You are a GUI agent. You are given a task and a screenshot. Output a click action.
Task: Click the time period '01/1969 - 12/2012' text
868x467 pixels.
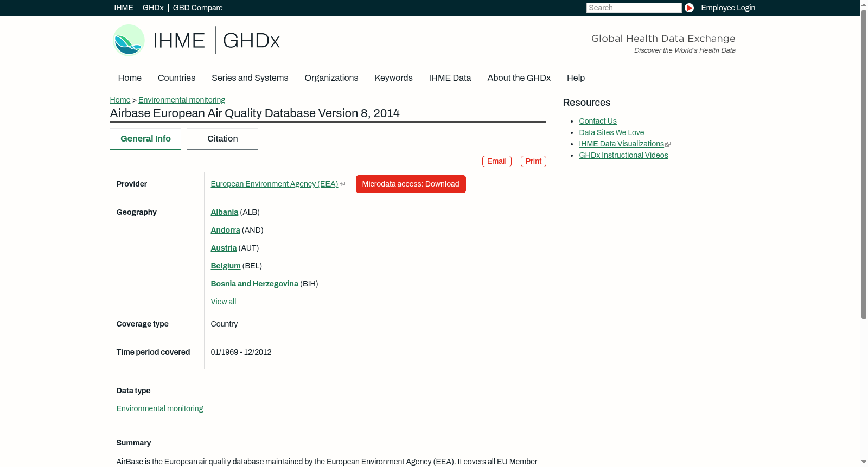(x=241, y=352)
